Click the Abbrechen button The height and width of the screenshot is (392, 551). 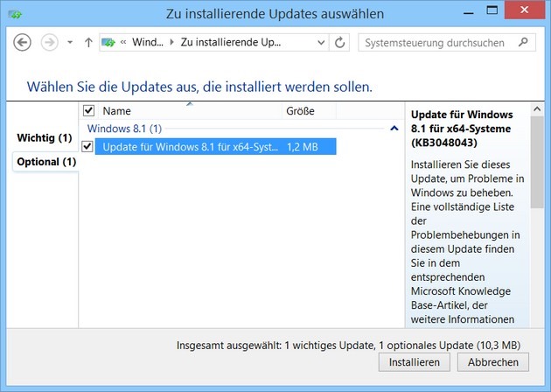click(492, 362)
